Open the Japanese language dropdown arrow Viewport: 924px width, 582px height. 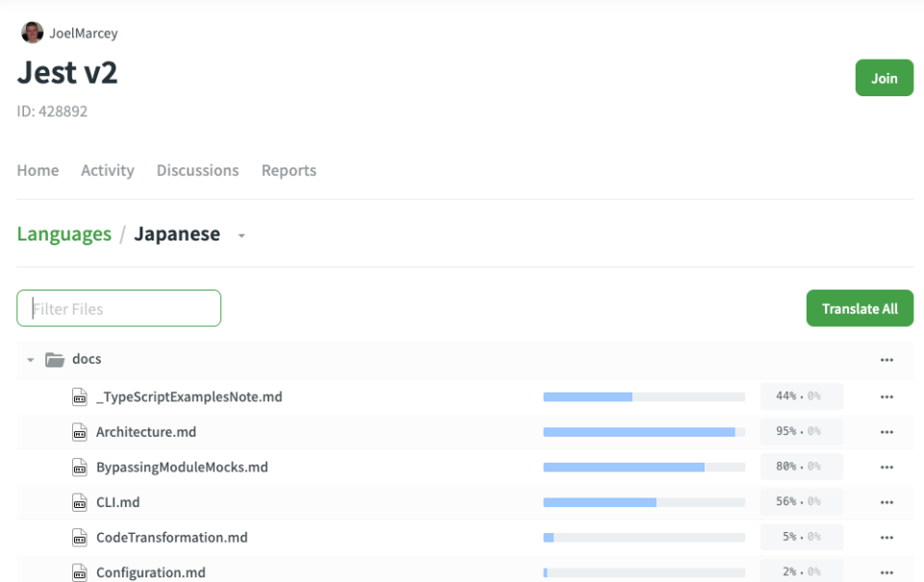click(x=241, y=236)
